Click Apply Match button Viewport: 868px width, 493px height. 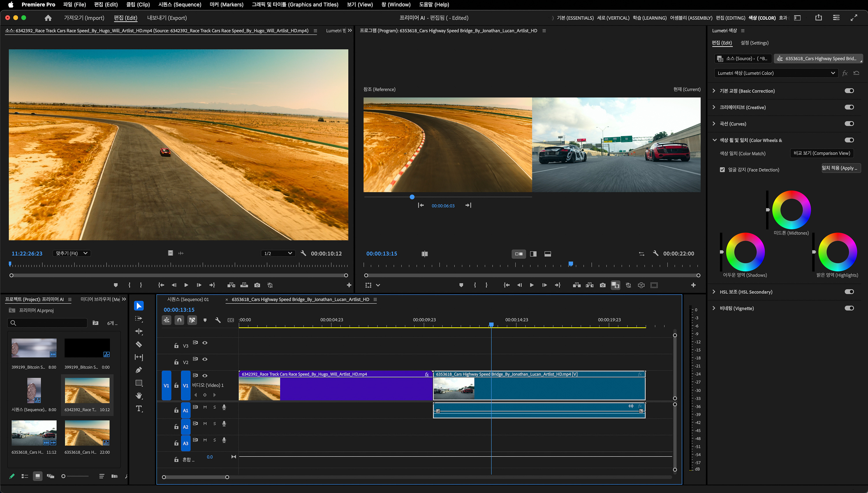(841, 168)
